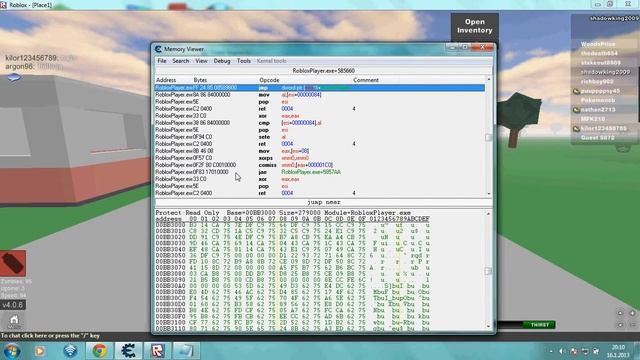Click the disassembler scrollbar thumb
This screenshot has width=640, height=360.
[489, 137]
